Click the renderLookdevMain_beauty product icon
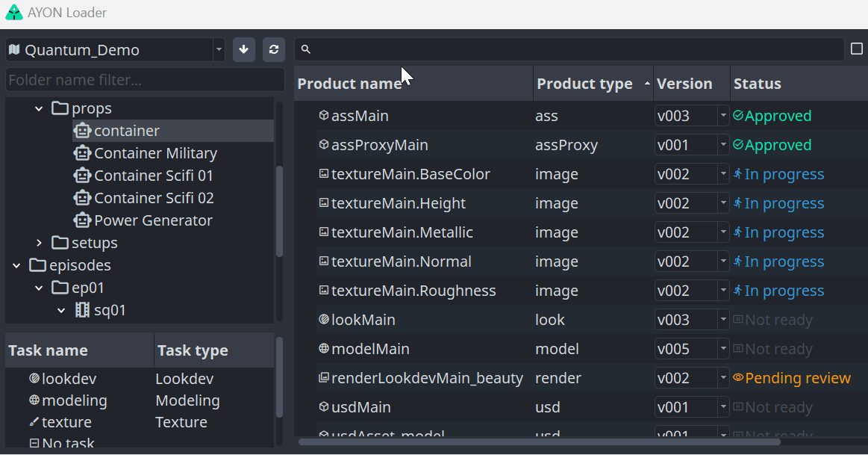Screen dimensions: 868x455 (x=324, y=378)
